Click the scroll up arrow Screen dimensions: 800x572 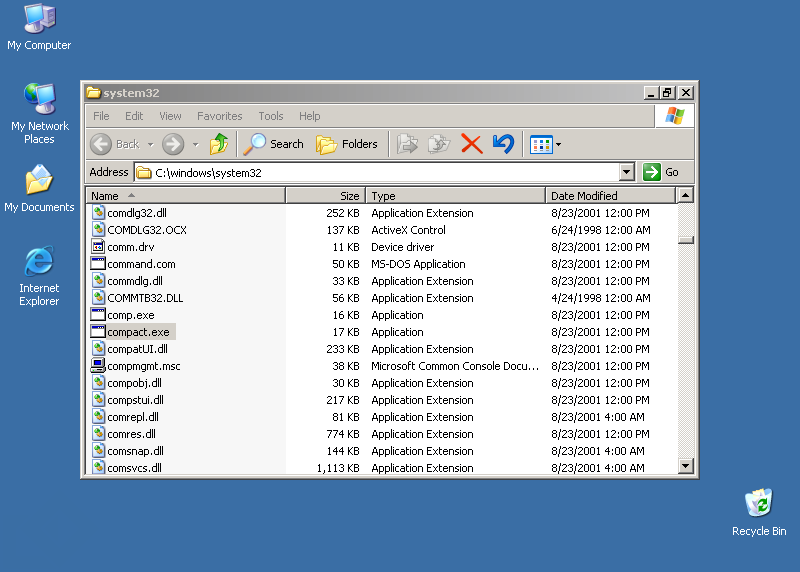pyautogui.click(x=686, y=195)
